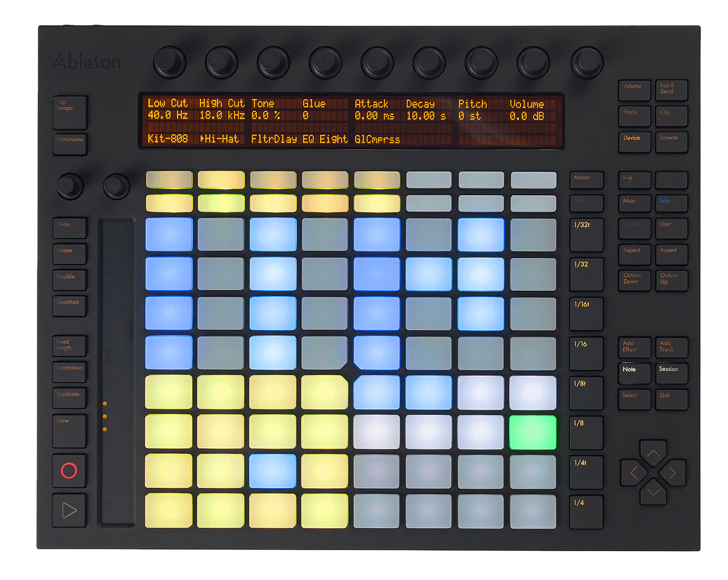This screenshot has height=580, width=728.
Task: Touch the encoder knob above Low Cut
Action: tap(169, 62)
